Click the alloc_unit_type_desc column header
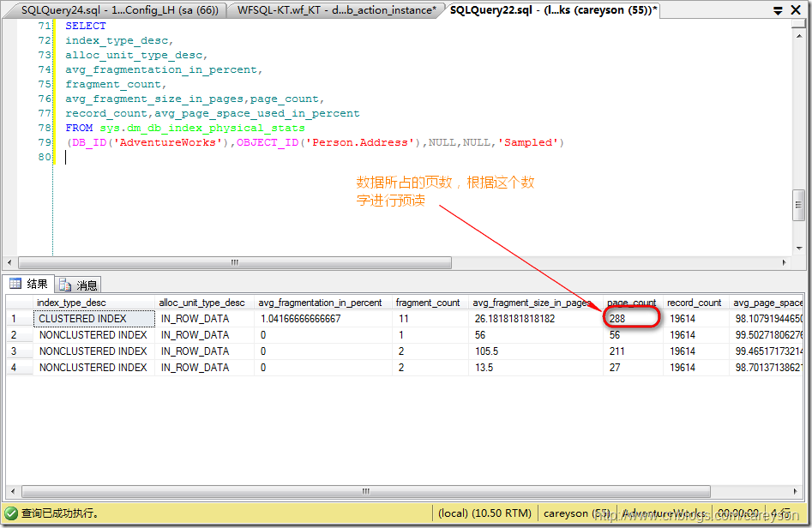 pos(204,303)
